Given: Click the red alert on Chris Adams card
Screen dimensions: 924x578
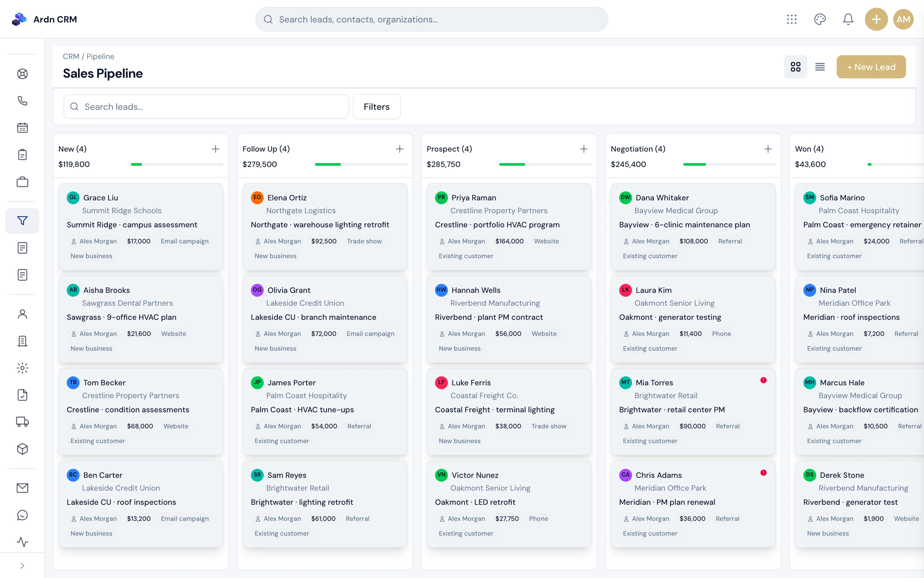Looking at the screenshot, I should point(763,473).
